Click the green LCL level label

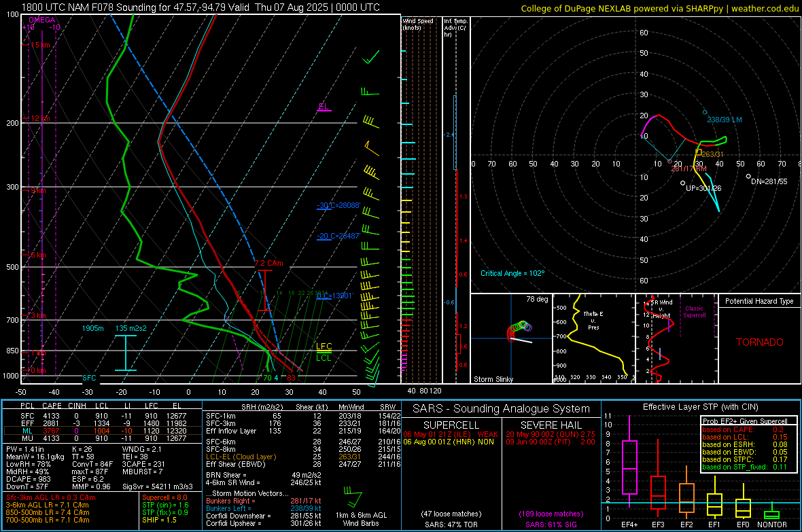click(324, 357)
